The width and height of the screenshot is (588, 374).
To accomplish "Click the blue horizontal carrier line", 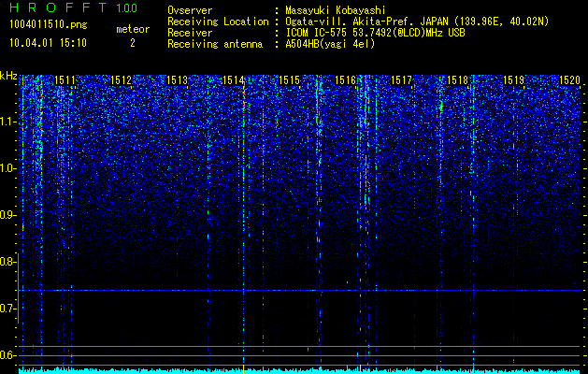I will (x=300, y=291).
